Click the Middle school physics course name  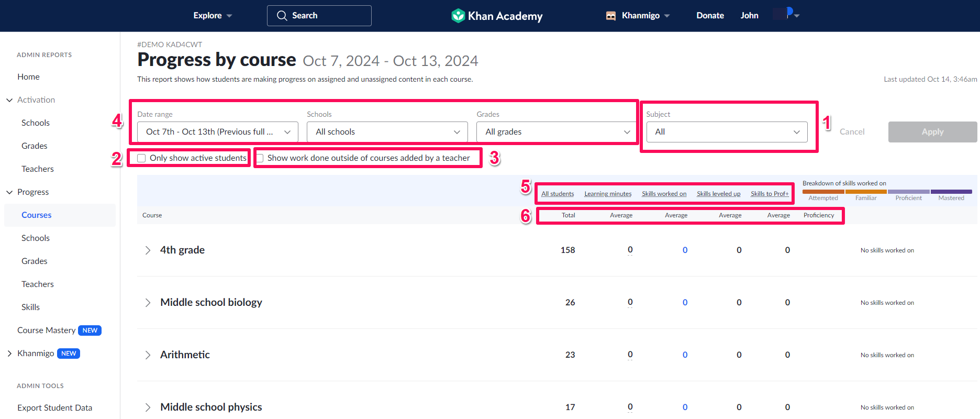pyautogui.click(x=211, y=407)
